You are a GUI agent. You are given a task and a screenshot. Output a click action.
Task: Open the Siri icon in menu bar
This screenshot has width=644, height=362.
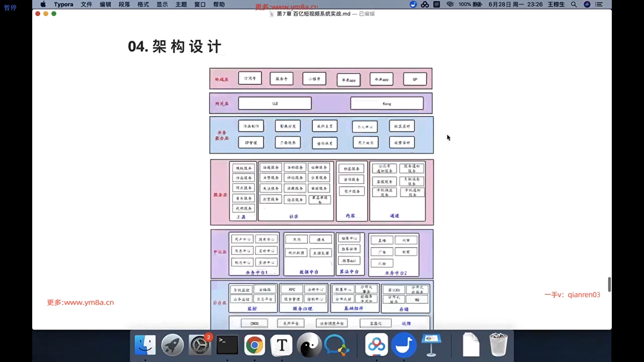[x=587, y=4]
